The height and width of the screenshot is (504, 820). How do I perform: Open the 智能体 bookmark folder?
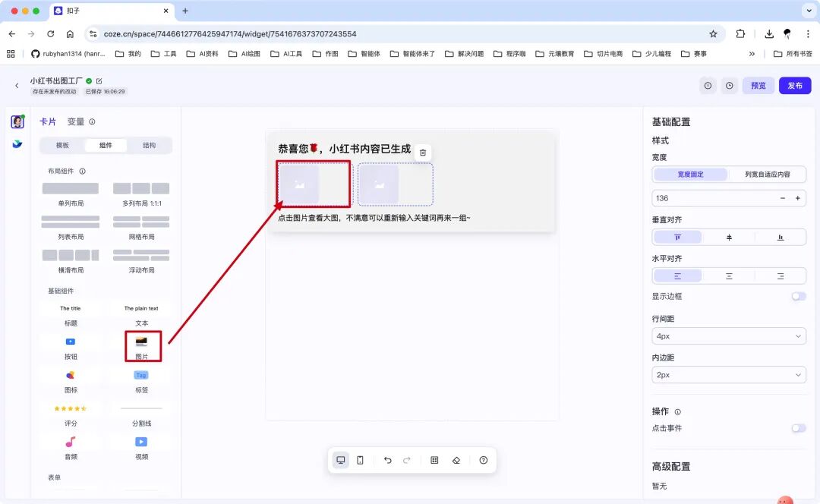coord(364,54)
